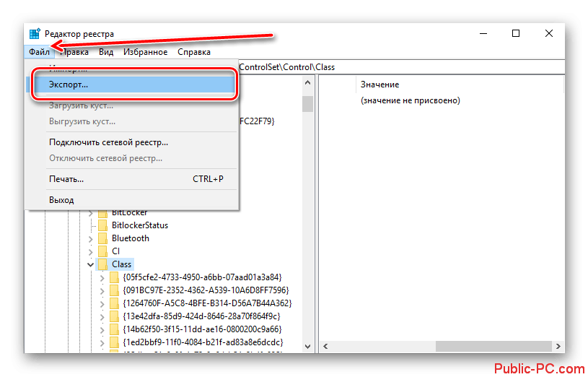Click folder icon of {05f5cfe2-4733-4950-a6bb-07aad01a3a84}
588x377 pixels.
(x=114, y=277)
